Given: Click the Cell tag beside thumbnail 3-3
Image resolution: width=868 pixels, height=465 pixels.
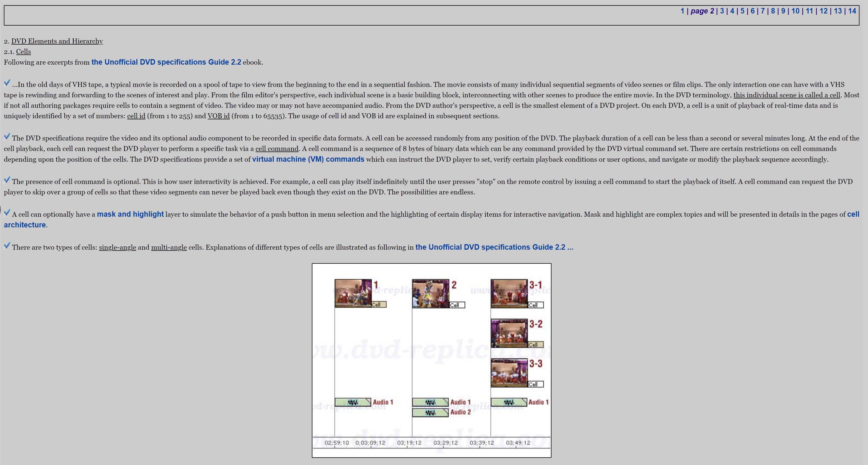Looking at the screenshot, I should [x=536, y=384].
